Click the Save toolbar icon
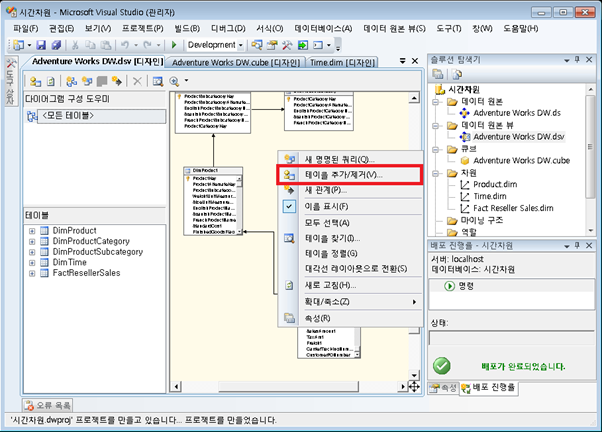Screen dimensions: 602x432 coord(41,45)
